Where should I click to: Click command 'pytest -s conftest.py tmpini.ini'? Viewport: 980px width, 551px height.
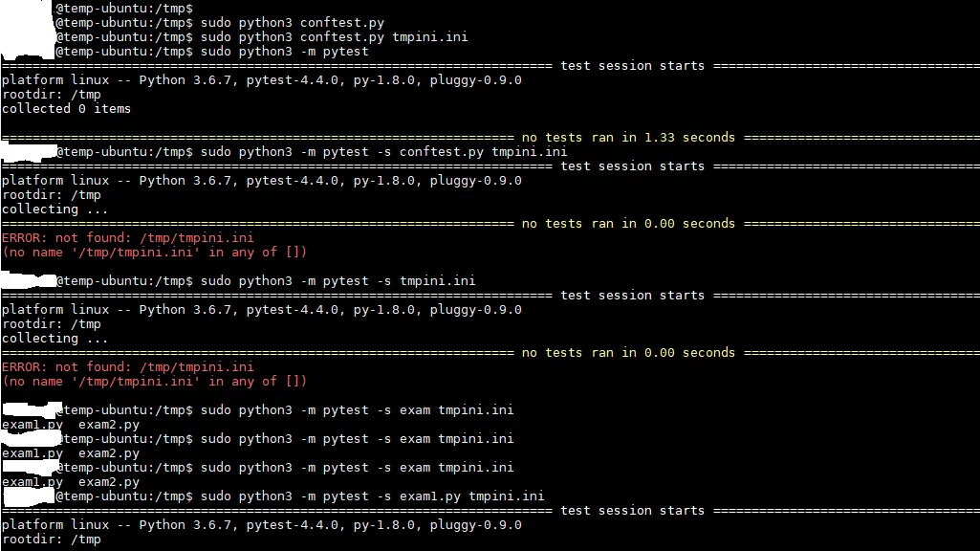pyautogui.click(x=445, y=152)
